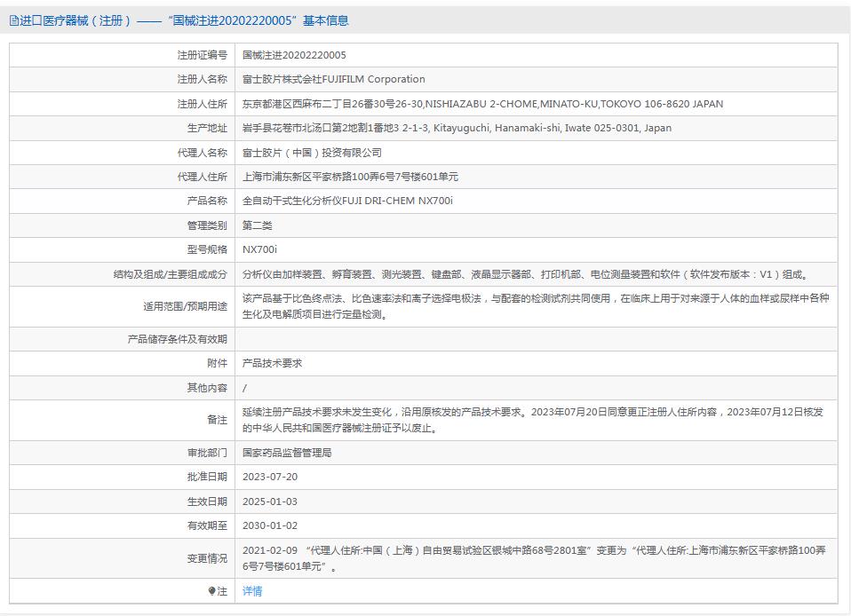Select the production address with Kitayuguchi, Hanamaki-shi
This screenshot has height=616, width=851.
(x=457, y=129)
